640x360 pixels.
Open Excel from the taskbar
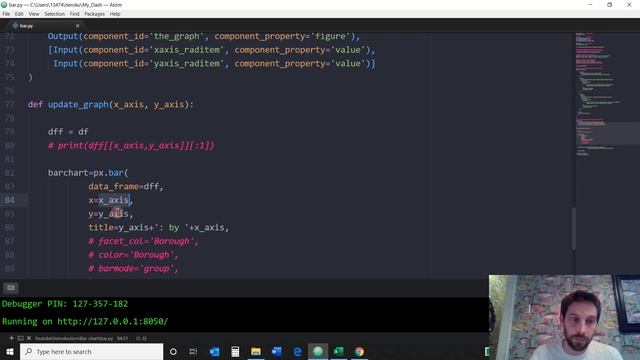339,351
